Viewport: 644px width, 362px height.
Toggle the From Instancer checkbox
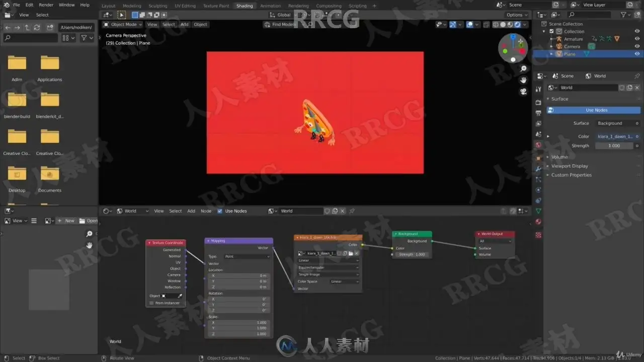click(151, 303)
